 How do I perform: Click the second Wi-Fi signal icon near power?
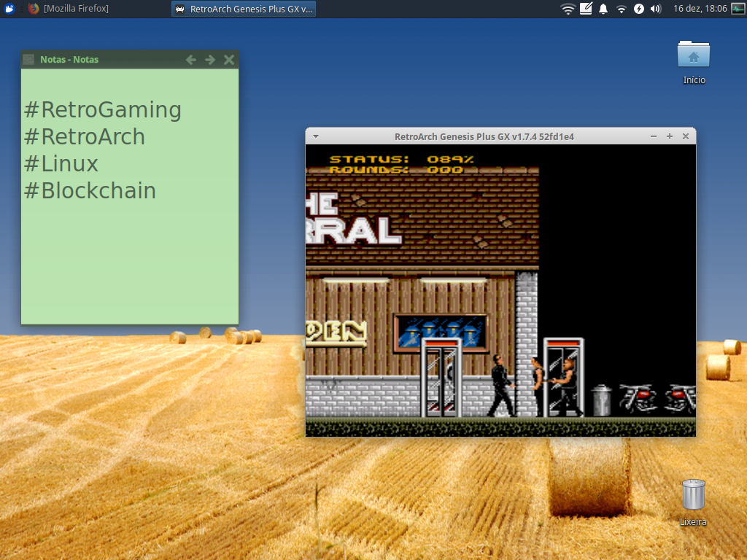(622, 9)
